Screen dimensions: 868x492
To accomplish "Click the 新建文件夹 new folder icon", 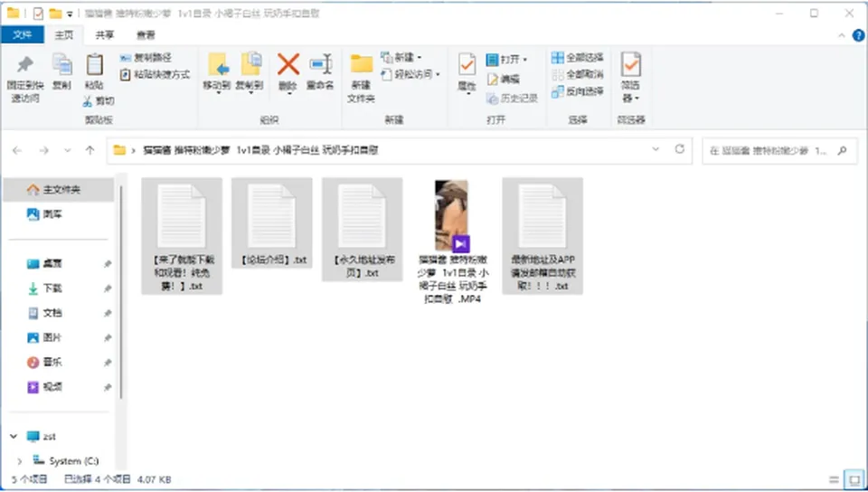I will 362,64.
